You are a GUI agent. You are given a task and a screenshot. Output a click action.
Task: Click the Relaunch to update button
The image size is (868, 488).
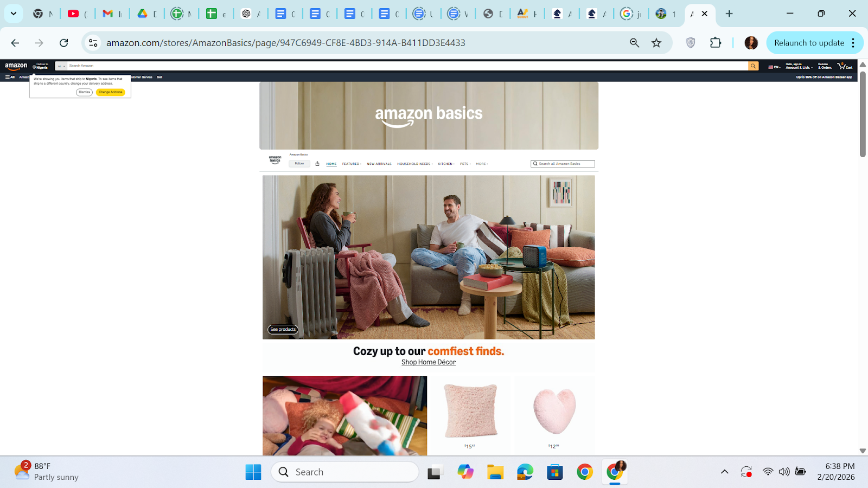coord(809,43)
